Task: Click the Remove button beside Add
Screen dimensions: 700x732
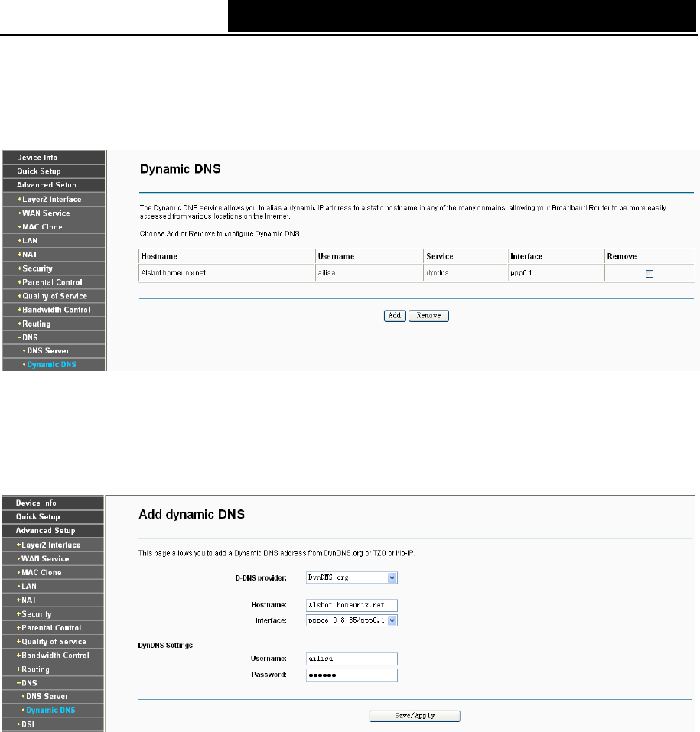Action: pyautogui.click(x=428, y=316)
